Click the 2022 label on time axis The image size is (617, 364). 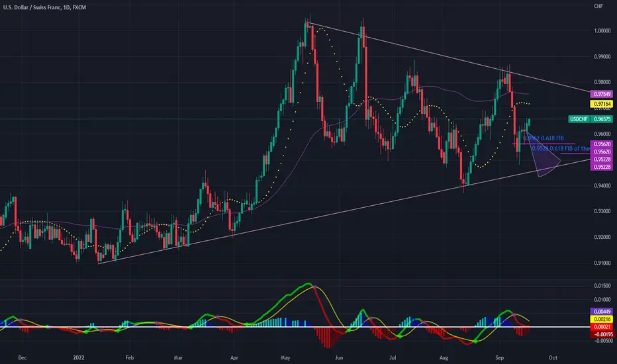[x=79, y=357]
